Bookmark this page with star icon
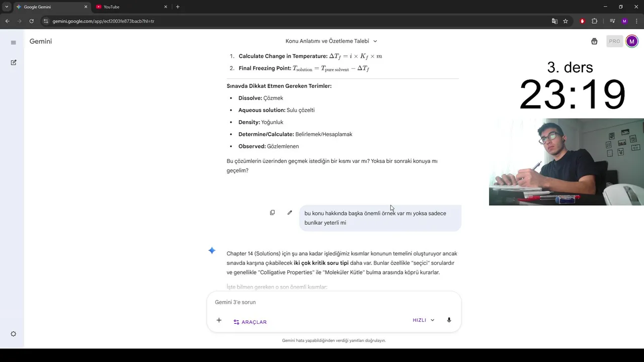This screenshot has height=362, width=644. (566, 21)
